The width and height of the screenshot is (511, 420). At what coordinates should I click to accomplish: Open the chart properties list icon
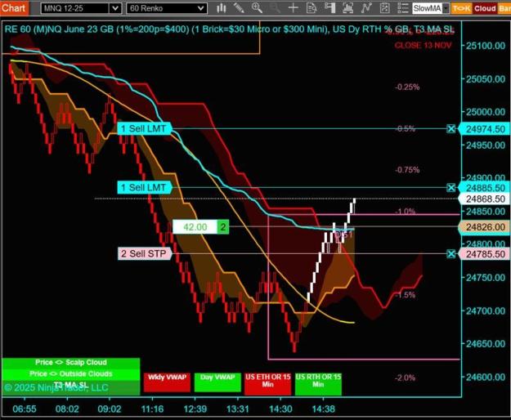pyautogui.click(x=403, y=8)
